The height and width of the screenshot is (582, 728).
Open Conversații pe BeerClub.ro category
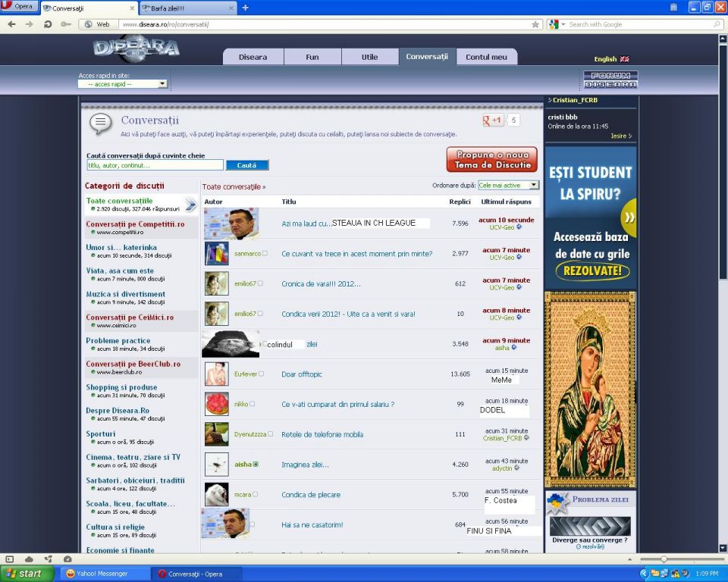point(133,364)
